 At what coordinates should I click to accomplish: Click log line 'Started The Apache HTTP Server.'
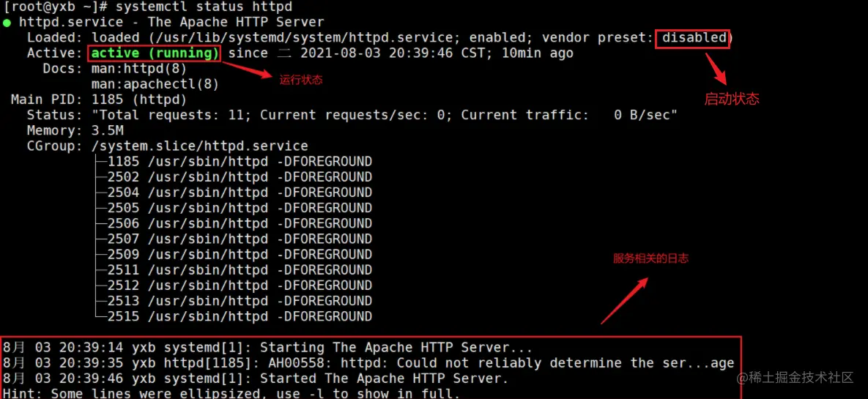click(x=255, y=379)
